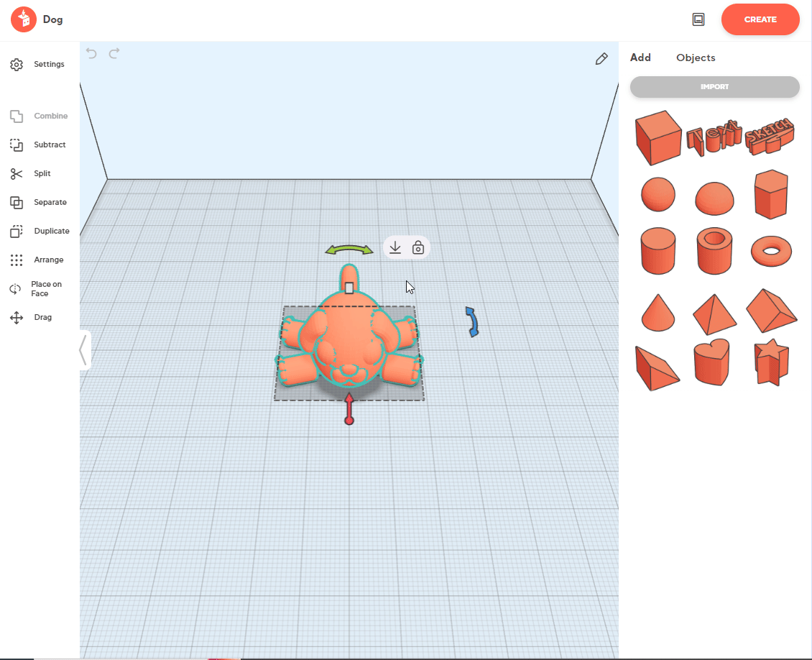
Task: Add a 3D Text object
Action: 713,137
